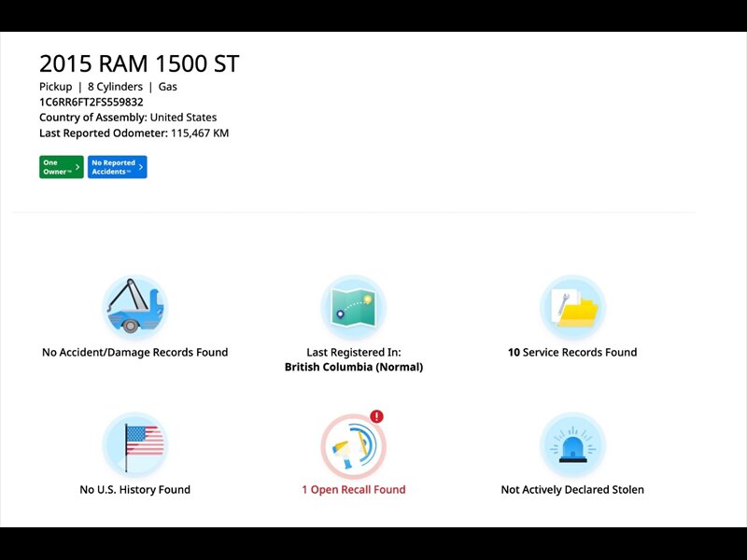The image size is (747, 560).
Task: Click the tow truck accident icon
Action: tap(134, 308)
